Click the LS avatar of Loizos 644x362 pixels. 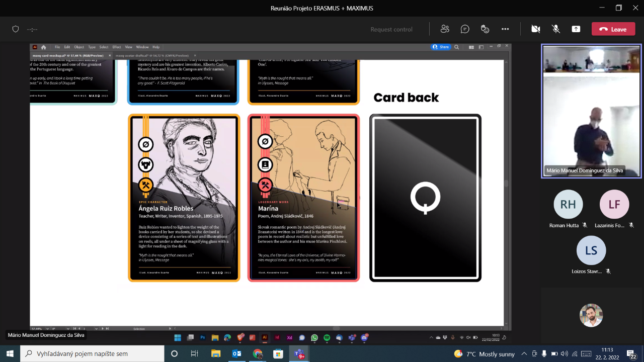(591, 250)
